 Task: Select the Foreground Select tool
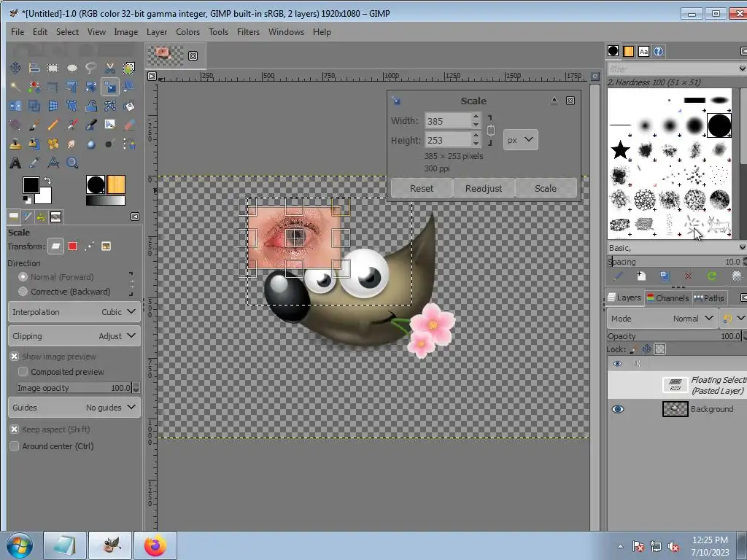128,68
